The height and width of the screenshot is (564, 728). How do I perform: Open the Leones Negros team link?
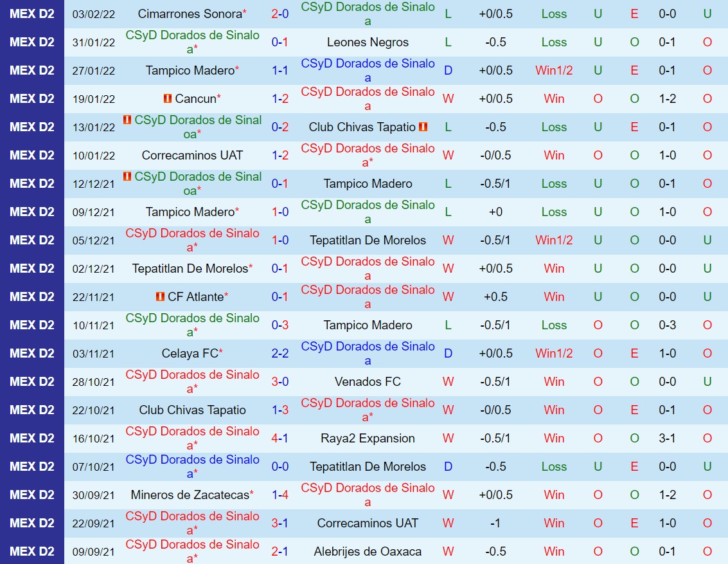(368, 42)
